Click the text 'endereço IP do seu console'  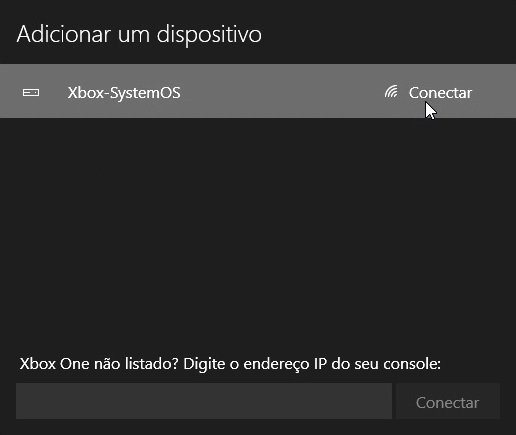tap(341, 364)
